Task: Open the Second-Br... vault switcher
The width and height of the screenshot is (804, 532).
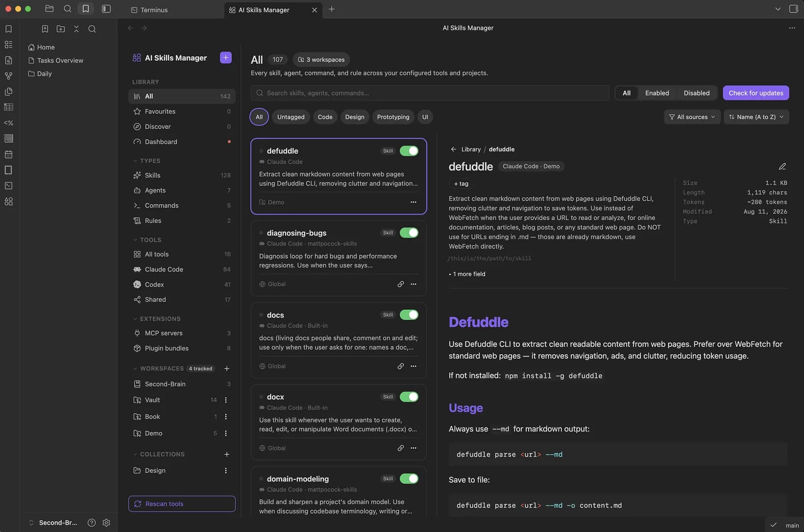Action: [x=53, y=523]
